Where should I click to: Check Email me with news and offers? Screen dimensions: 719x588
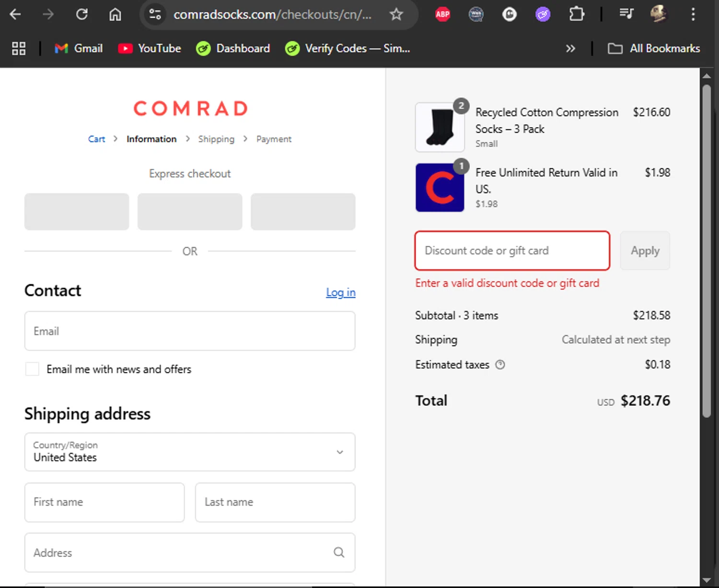(32, 369)
